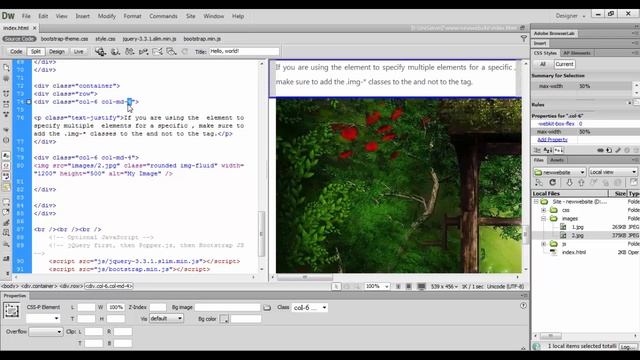Click Show category view icon in CSS panel
Image resolution: width=640 pixels, height=360 pixels.
click(x=537, y=150)
